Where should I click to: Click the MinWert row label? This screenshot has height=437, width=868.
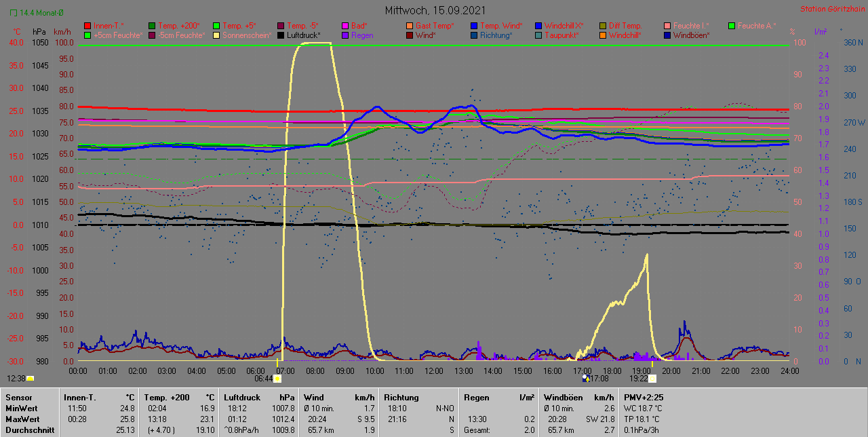pyautogui.click(x=20, y=408)
